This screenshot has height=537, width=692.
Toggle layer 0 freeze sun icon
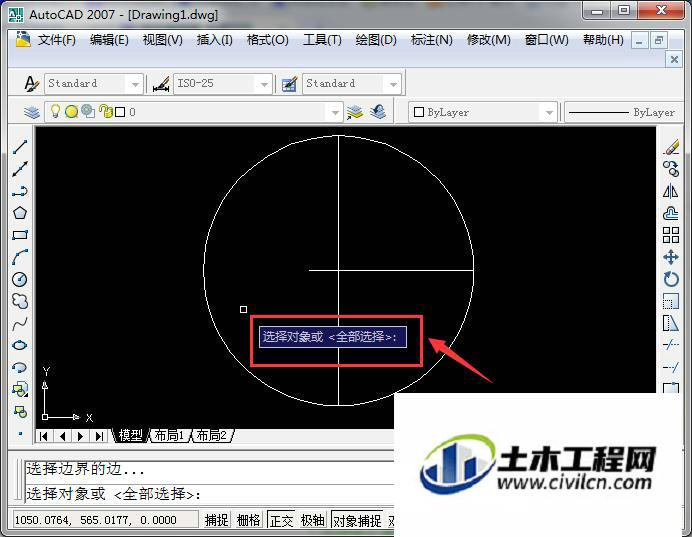click(71, 112)
